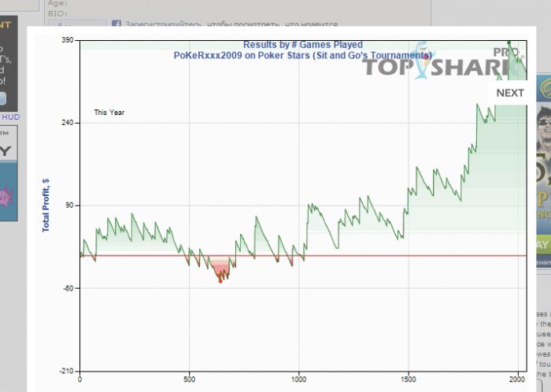Click the 240 tick on the profit axis
The width and height of the screenshot is (551, 392).
click(x=68, y=123)
